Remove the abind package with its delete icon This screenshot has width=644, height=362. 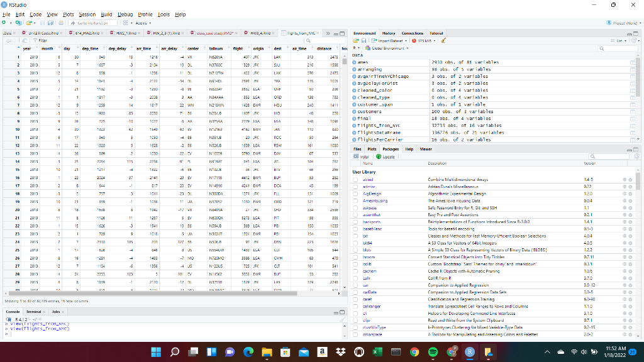tap(631, 179)
